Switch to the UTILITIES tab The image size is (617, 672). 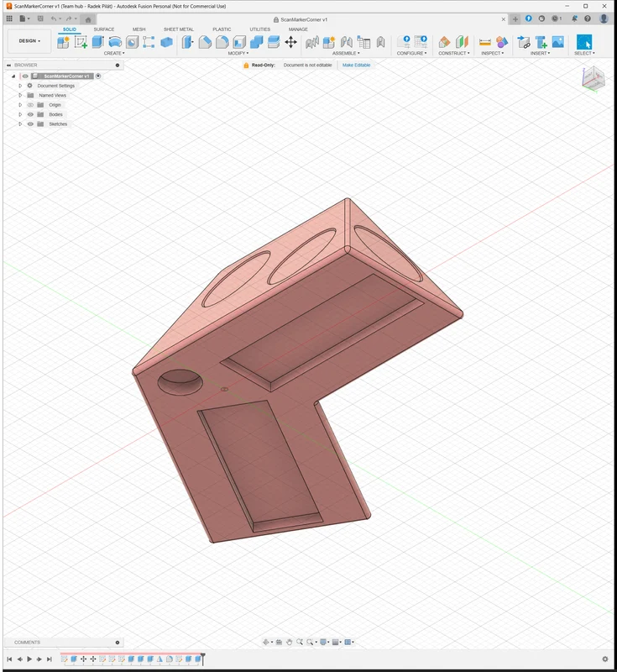pyautogui.click(x=260, y=29)
